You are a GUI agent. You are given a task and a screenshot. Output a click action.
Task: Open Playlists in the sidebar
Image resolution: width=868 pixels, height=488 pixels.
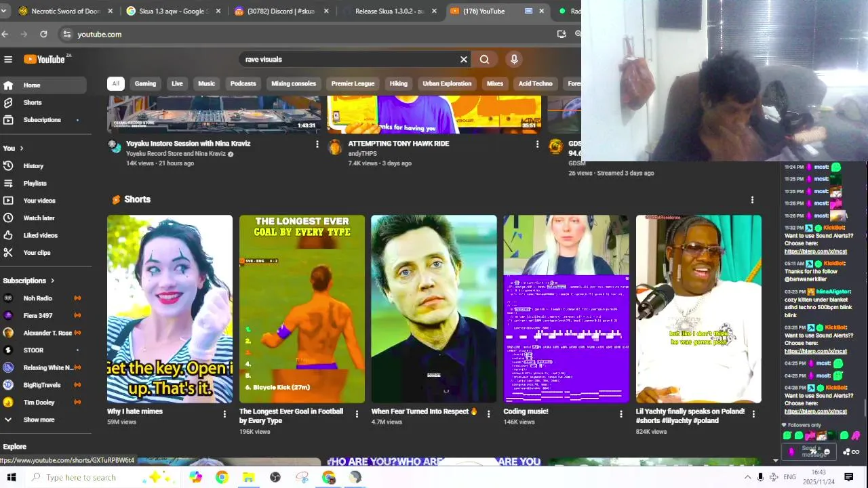44,183
